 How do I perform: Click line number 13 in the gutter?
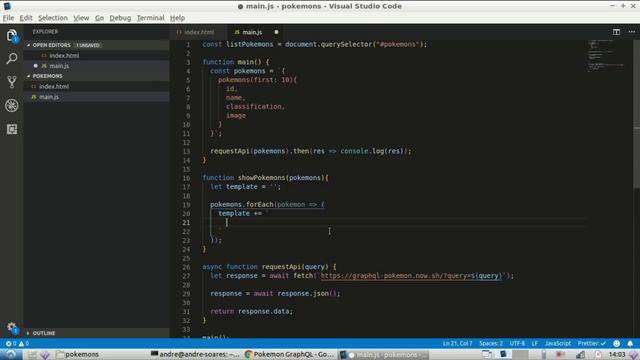pos(186,151)
